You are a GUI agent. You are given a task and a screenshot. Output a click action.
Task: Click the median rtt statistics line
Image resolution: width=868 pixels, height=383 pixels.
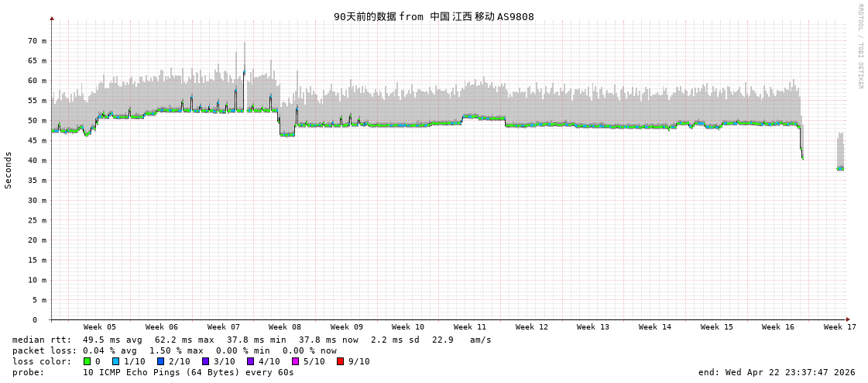[252, 340]
